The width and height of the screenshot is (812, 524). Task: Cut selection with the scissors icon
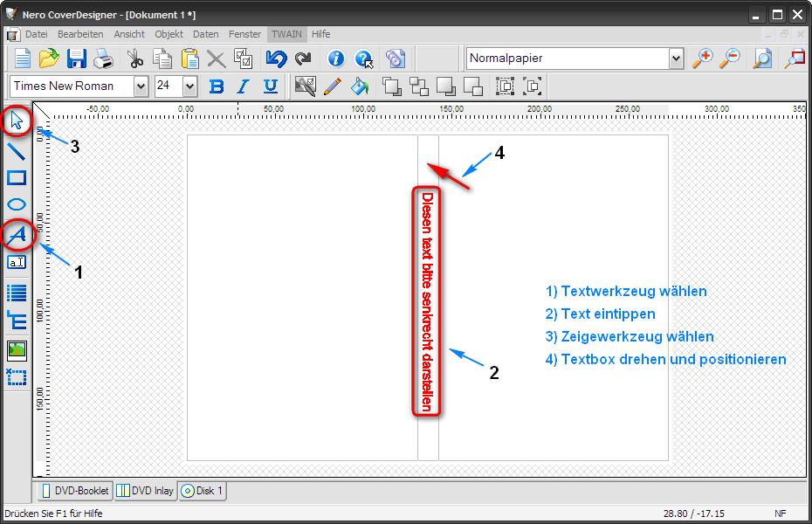[135, 59]
